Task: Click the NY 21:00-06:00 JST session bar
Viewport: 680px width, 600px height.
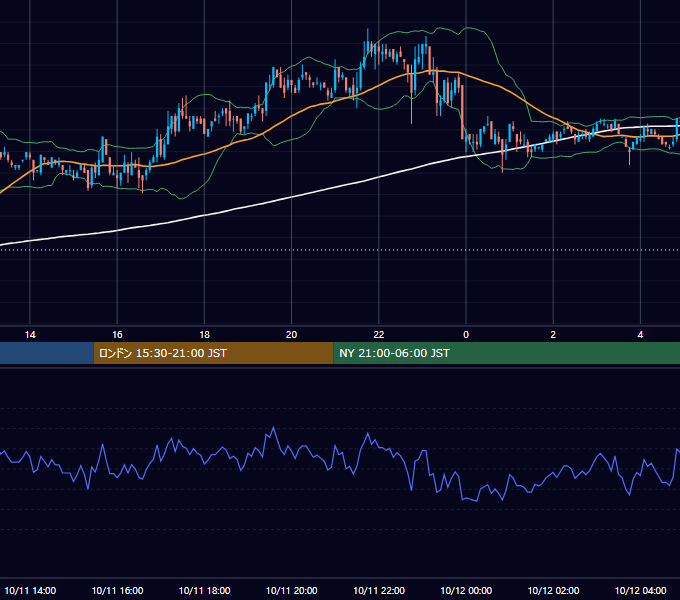Action: point(507,353)
